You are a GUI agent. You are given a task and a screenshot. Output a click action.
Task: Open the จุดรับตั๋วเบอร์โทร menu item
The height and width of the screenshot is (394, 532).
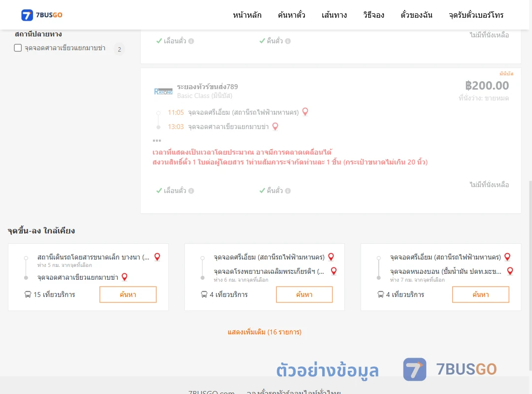[476, 15]
